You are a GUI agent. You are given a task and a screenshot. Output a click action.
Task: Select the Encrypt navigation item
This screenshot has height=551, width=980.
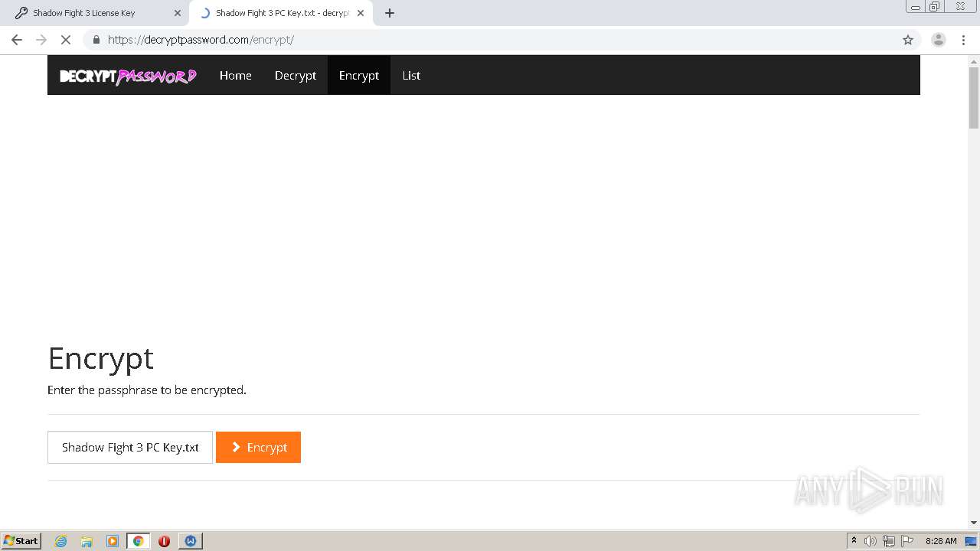pos(359,75)
